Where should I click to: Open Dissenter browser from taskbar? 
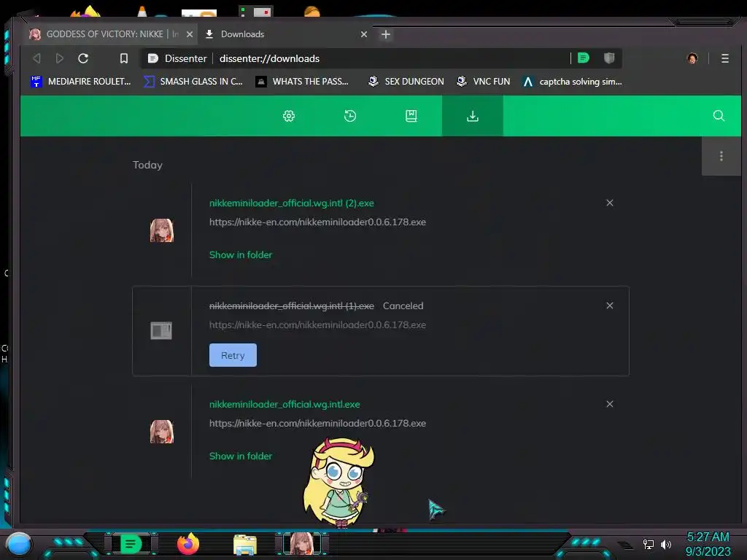pyautogui.click(x=131, y=544)
